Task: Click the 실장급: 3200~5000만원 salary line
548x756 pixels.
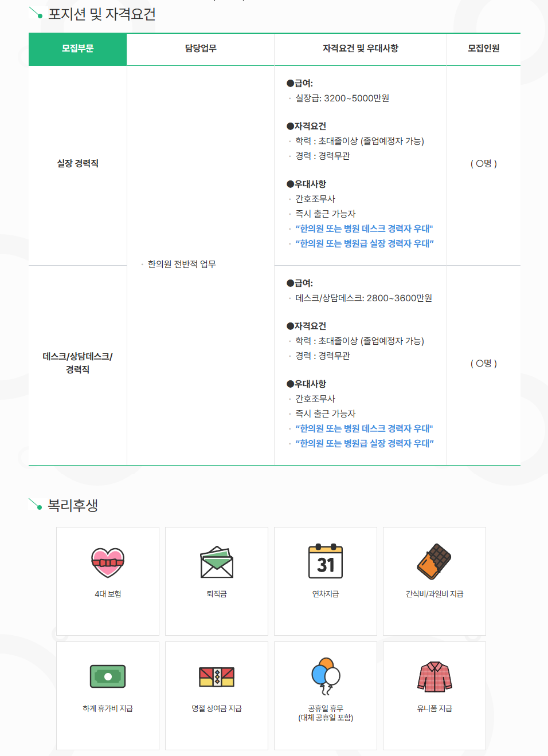Action: pyautogui.click(x=342, y=99)
